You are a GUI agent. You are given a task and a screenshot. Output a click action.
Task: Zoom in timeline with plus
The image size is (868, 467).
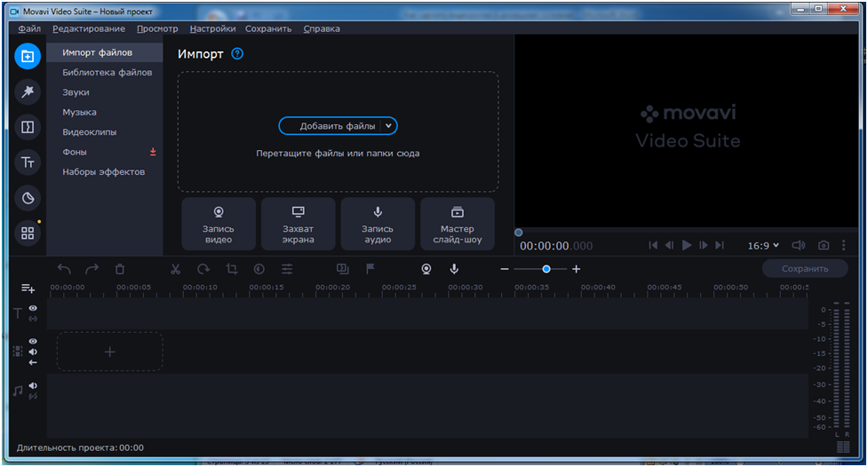tap(577, 269)
